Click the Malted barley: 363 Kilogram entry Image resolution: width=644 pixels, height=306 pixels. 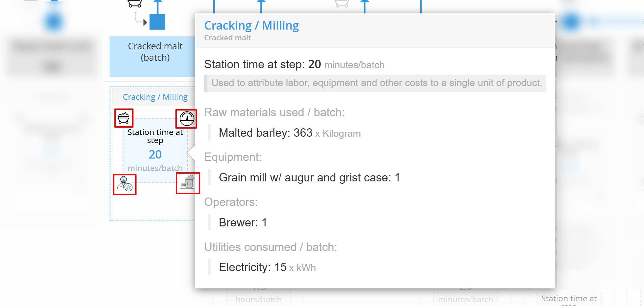tap(289, 133)
